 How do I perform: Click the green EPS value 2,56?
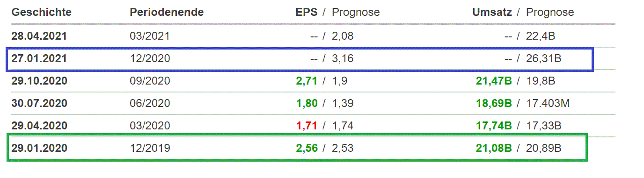[307, 148]
